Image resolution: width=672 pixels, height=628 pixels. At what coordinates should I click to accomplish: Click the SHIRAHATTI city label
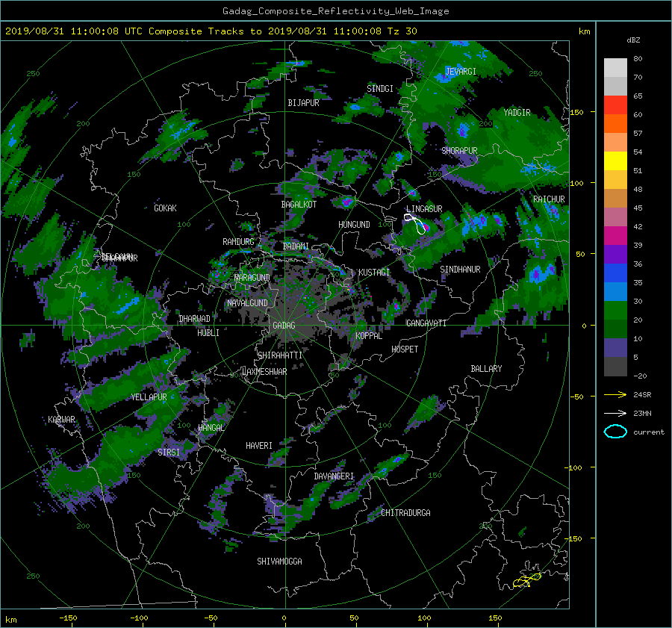tap(280, 355)
